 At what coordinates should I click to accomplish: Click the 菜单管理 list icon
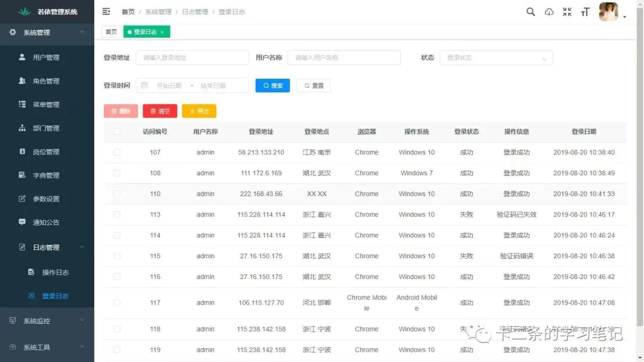coord(22,104)
